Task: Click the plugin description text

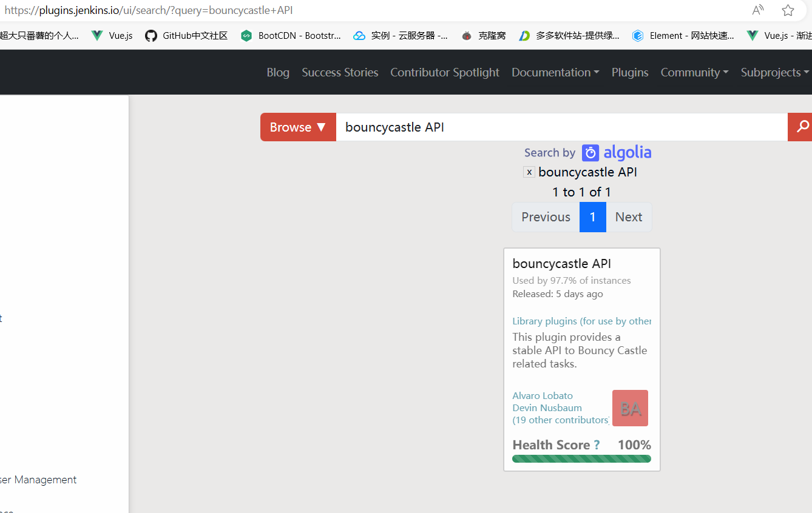Action: (580, 350)
